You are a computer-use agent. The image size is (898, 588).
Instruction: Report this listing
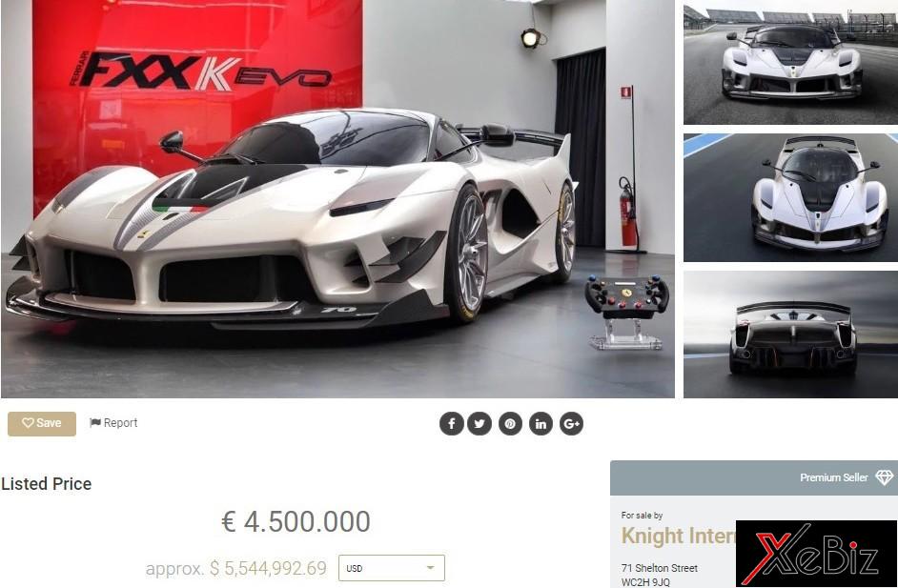(113, 422)
